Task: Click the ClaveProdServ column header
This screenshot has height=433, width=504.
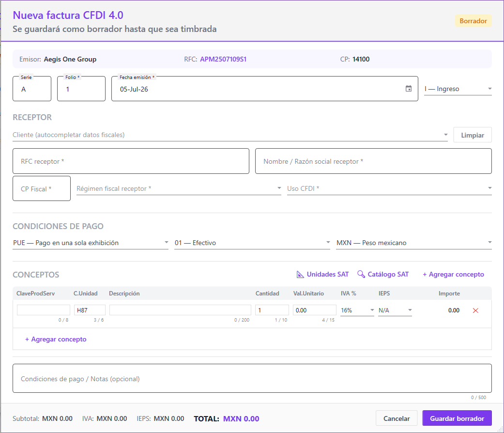Action: (36, 294)
